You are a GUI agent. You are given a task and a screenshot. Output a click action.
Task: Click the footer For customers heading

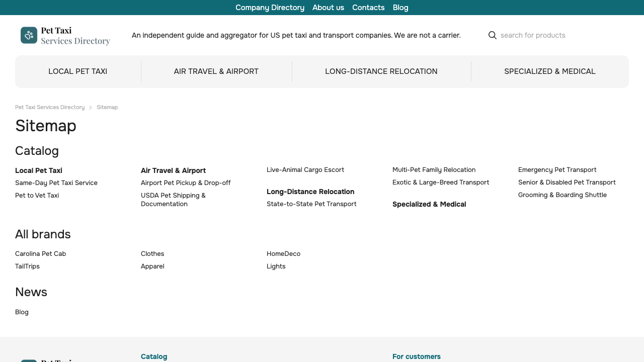click(417, 356)
